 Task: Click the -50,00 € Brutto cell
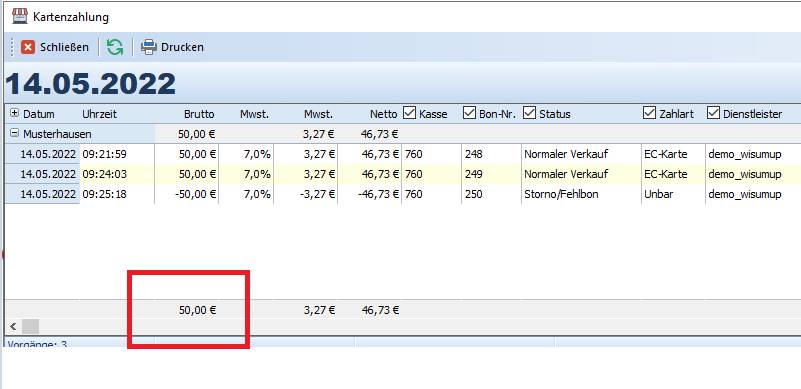coord(186,194)
